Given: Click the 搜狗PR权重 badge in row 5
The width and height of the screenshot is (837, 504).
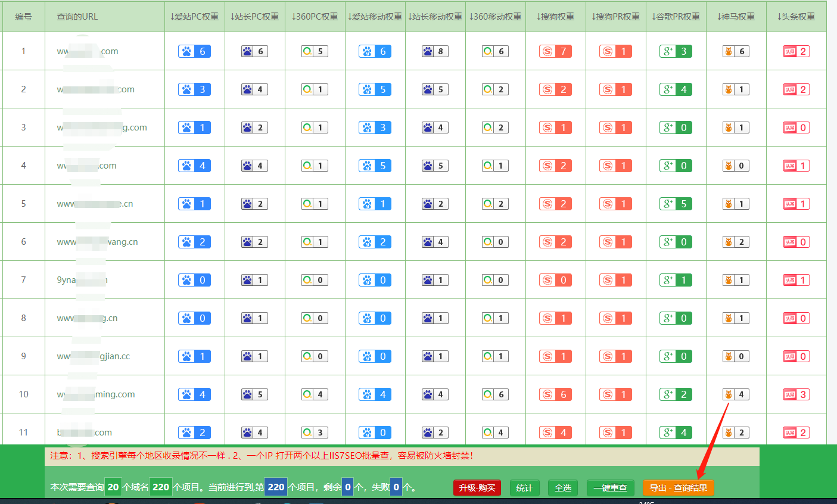Looking at the screenshot, I should (x=615, y=204).
